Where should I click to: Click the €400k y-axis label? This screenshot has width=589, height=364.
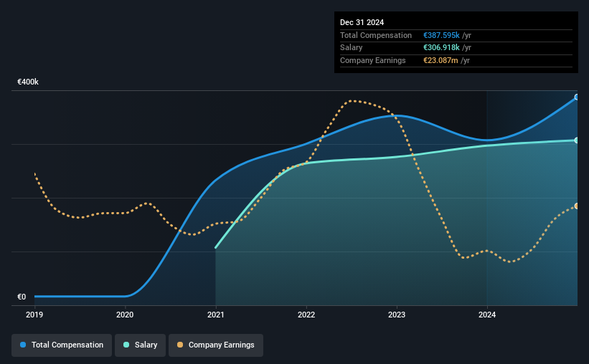coord(28,82)
